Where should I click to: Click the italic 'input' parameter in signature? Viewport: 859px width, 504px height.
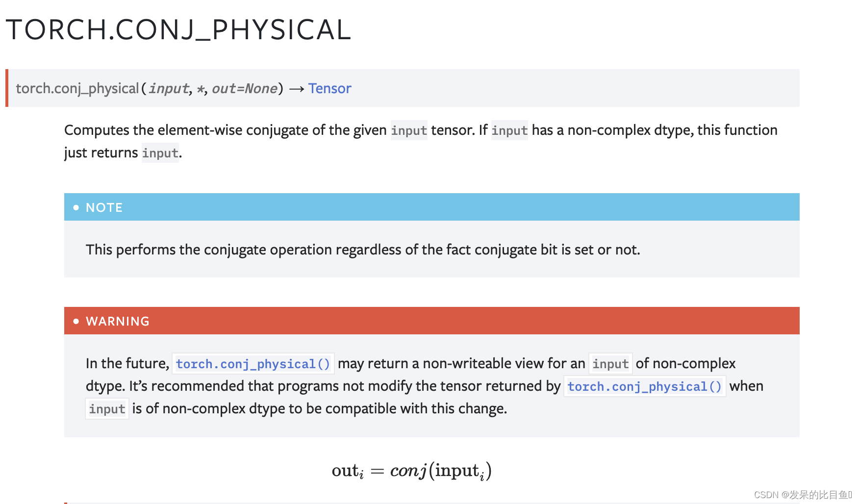click(x=169, y=89)
